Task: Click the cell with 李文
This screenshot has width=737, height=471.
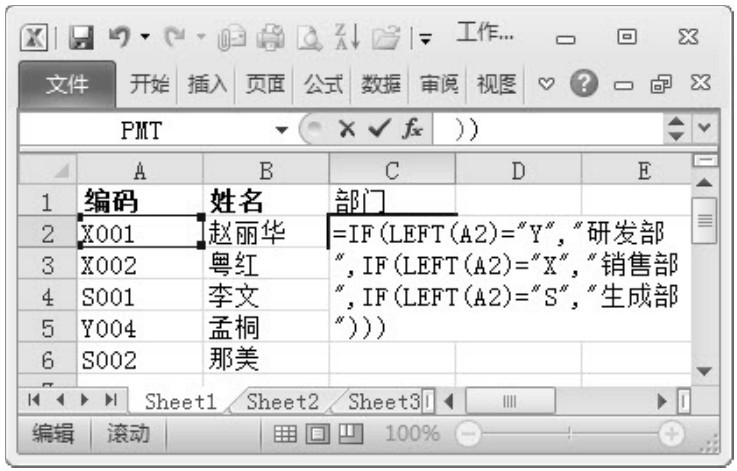Action: coord(266,296)
